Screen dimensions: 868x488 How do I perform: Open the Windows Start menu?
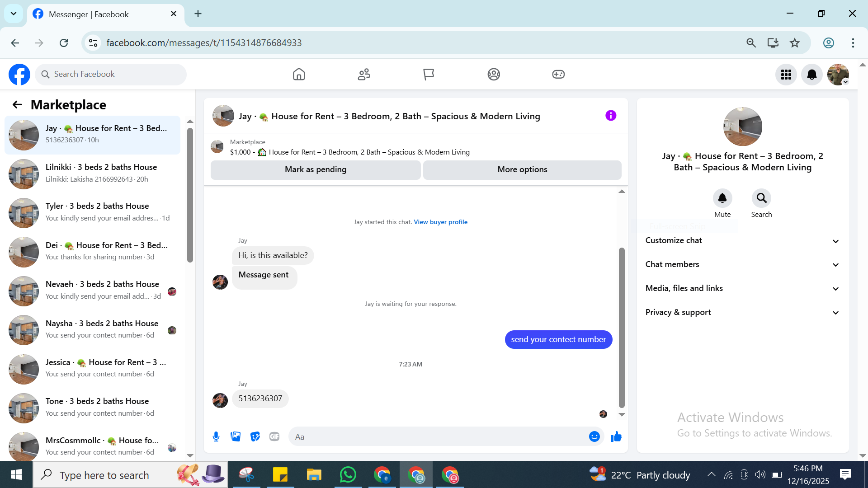16,474
